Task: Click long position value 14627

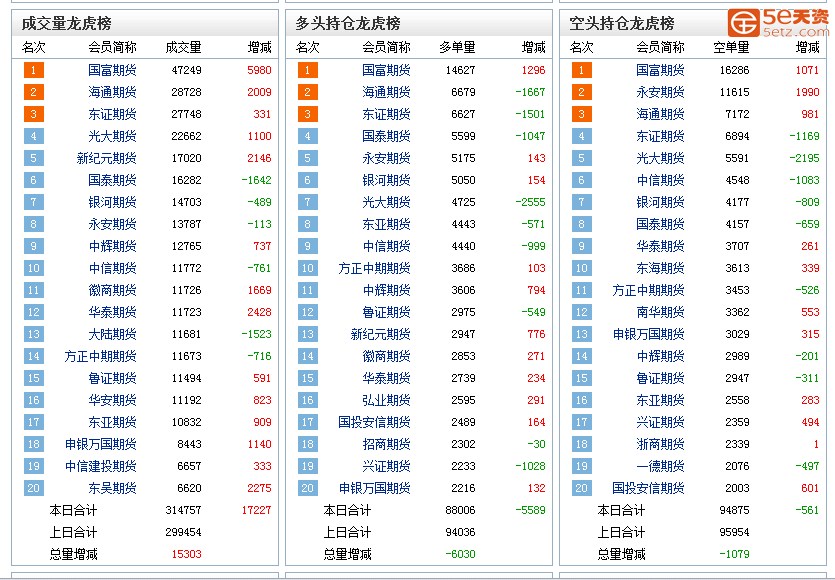Action: point(461,70)
